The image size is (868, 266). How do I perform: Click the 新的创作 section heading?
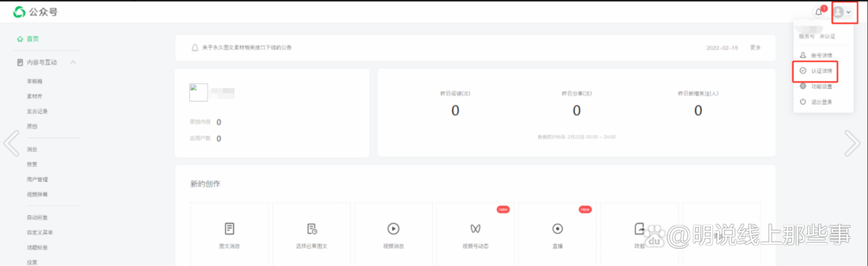click(205, 184)
